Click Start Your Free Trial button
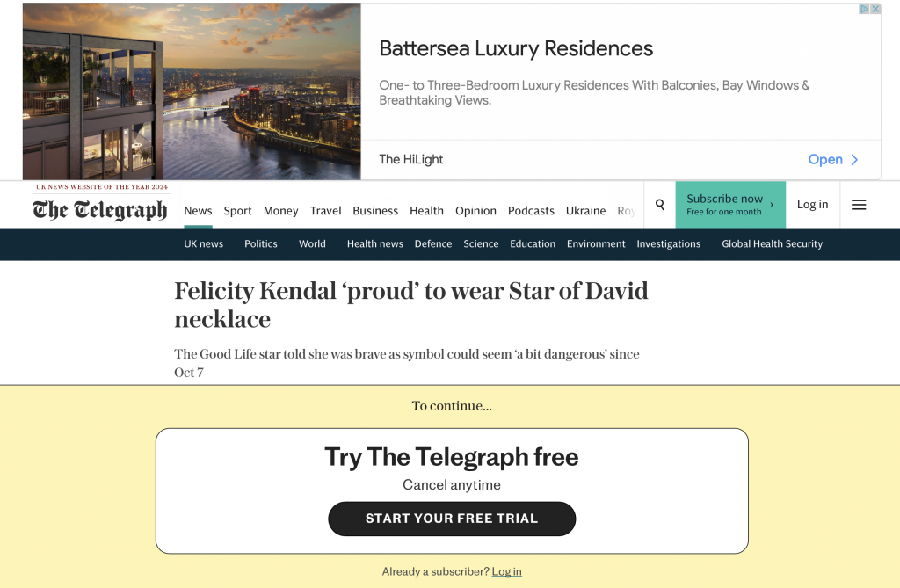This screenshot has height=588, width=900. pyautogui.click(x=452, y=519)
